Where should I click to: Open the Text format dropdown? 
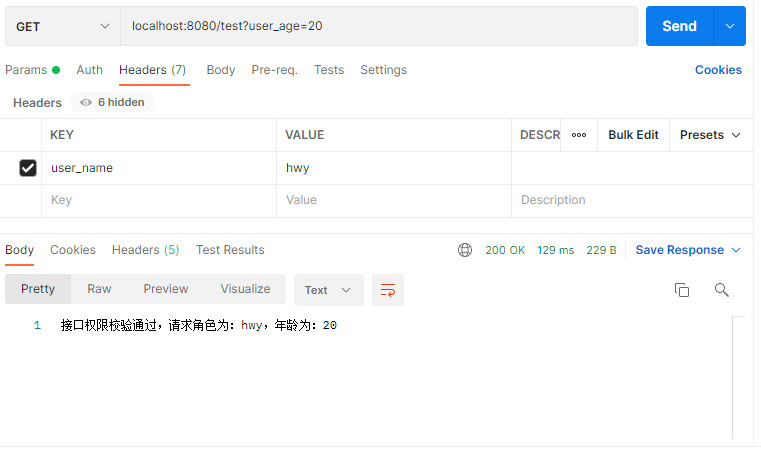tap(329, 290)
